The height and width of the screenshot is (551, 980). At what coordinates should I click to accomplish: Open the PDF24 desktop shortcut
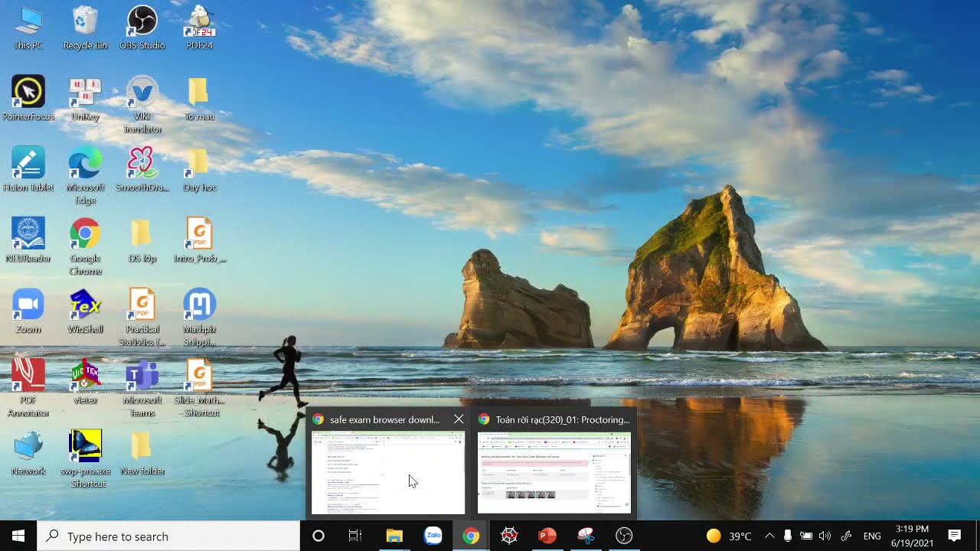(199, 28)
